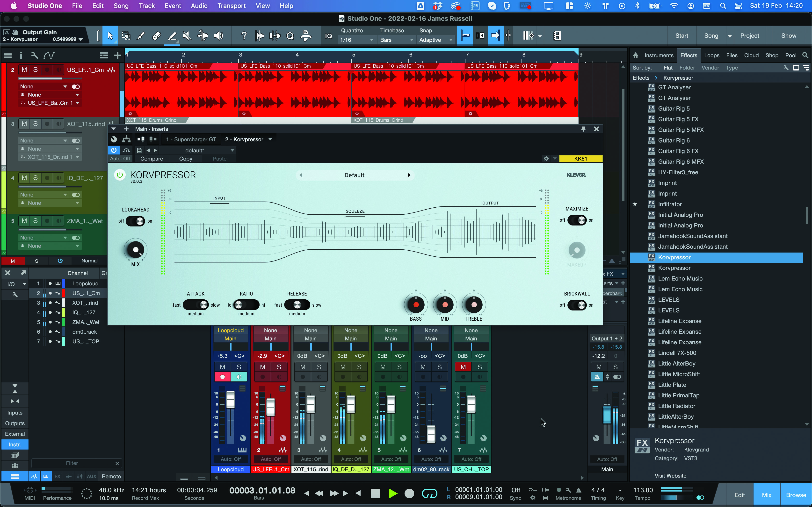
Task: Select the Mute tool
Action: click(x=187, y=35)
